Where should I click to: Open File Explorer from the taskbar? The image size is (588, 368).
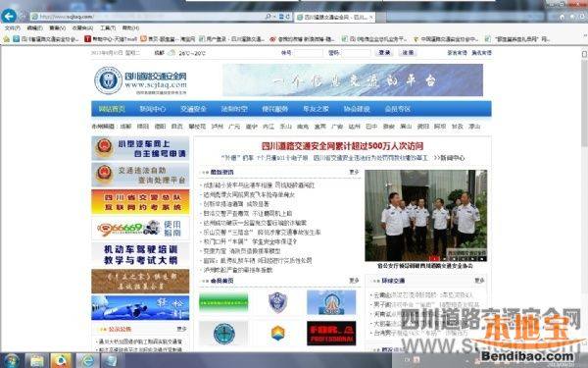coord(37,361)
